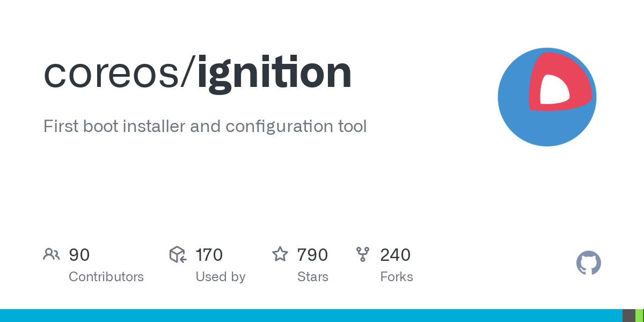
Task: Open the ignition repository name
Action: 274,72
